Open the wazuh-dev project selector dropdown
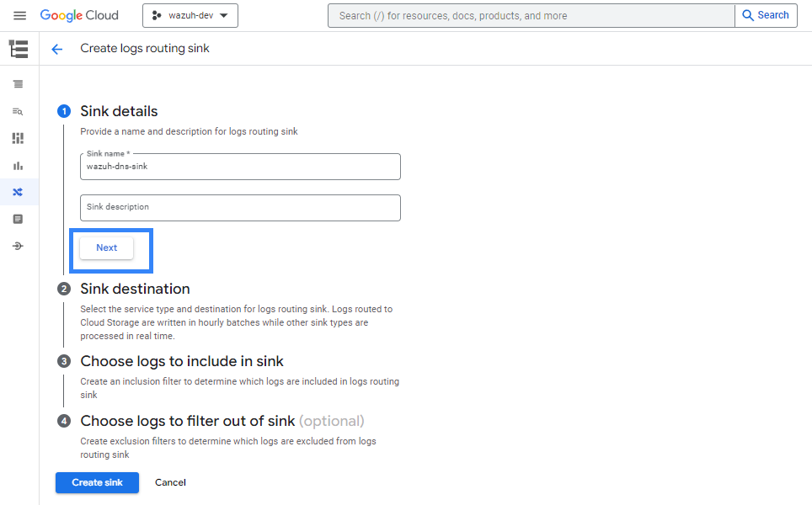The image size is (812, 505). pyautogui.click(x=190, y=16)
